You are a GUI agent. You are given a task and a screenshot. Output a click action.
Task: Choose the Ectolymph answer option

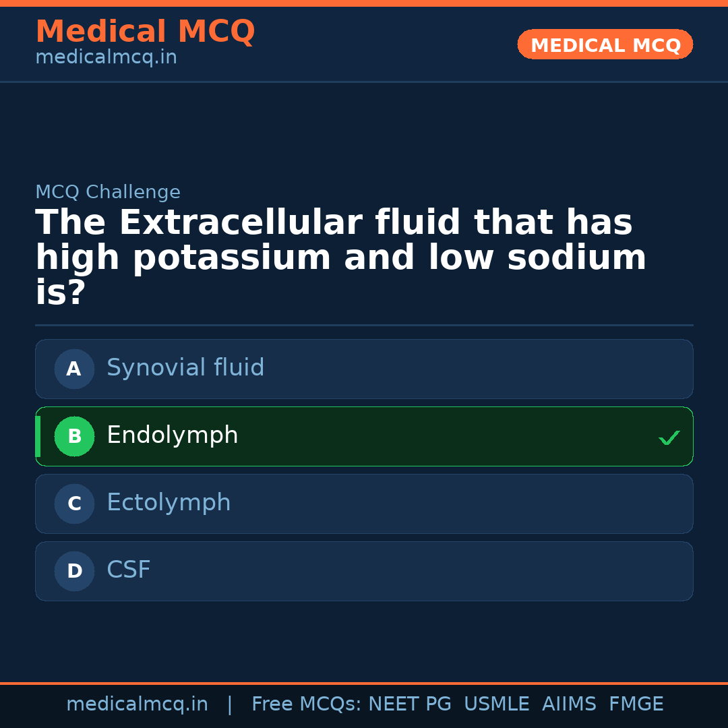pos(169,503)
